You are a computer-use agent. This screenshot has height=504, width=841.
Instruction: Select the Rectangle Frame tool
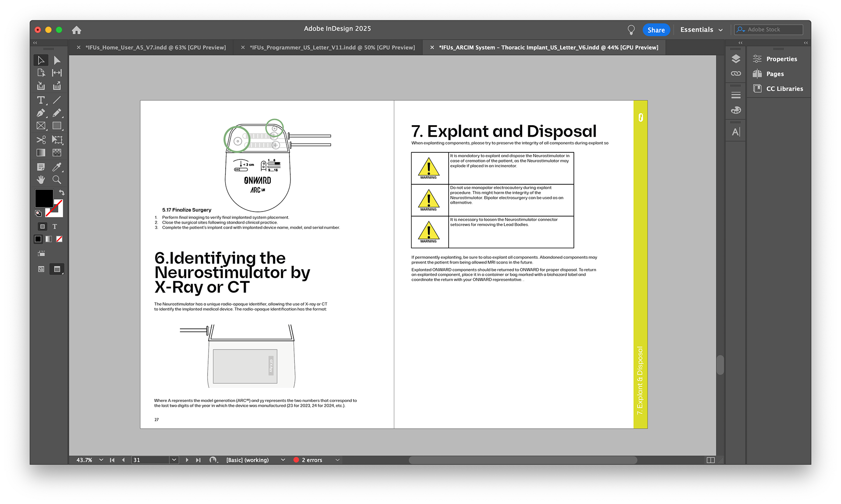tap(41, 126)
